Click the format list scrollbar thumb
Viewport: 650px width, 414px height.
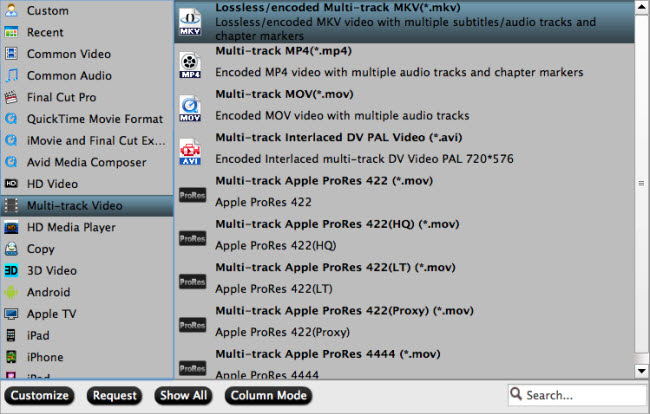click(x=642, y=184)
